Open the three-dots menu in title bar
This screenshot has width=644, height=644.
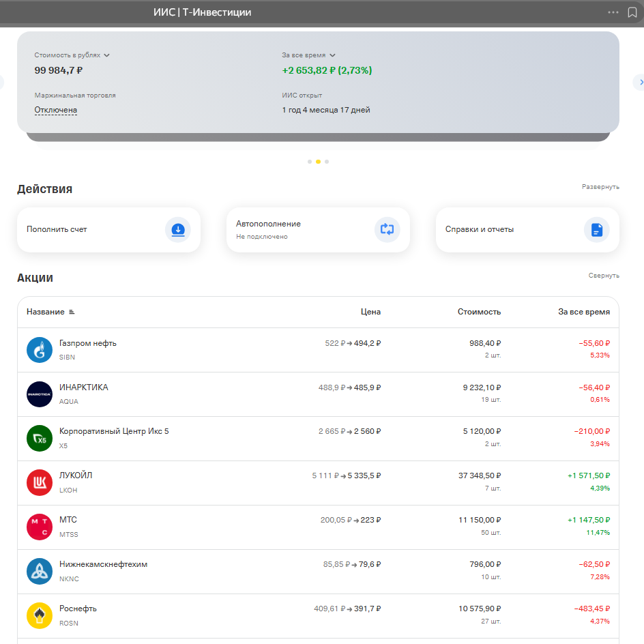613,12
